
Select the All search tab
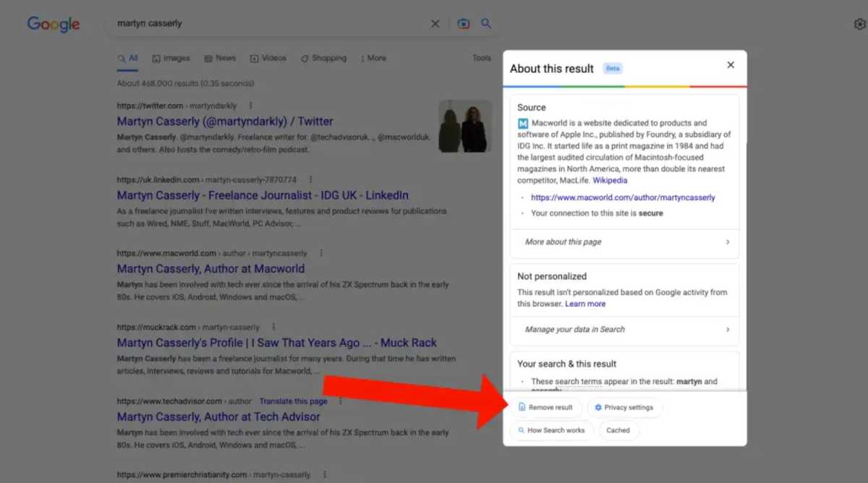point(127,59)
